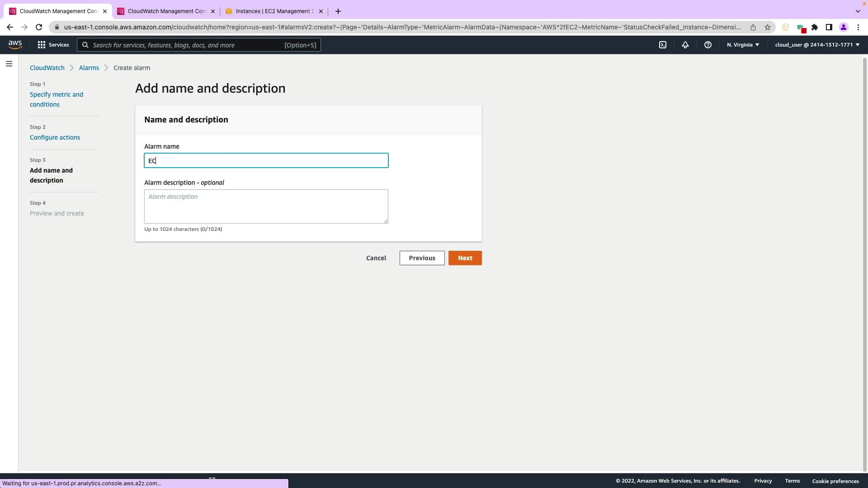The height and width of the screenshot is (488, 868).
Task: Click the orange Next button
Action: (465, 258)
